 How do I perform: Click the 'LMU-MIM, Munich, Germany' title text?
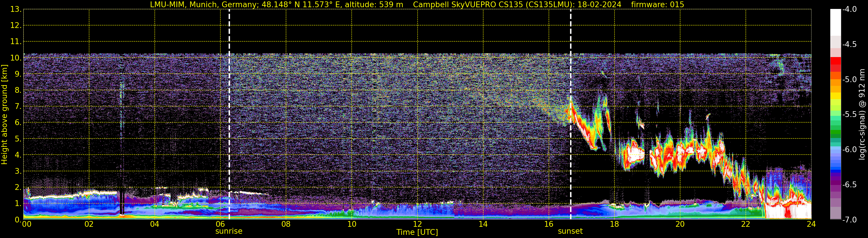tap(204, 4)
